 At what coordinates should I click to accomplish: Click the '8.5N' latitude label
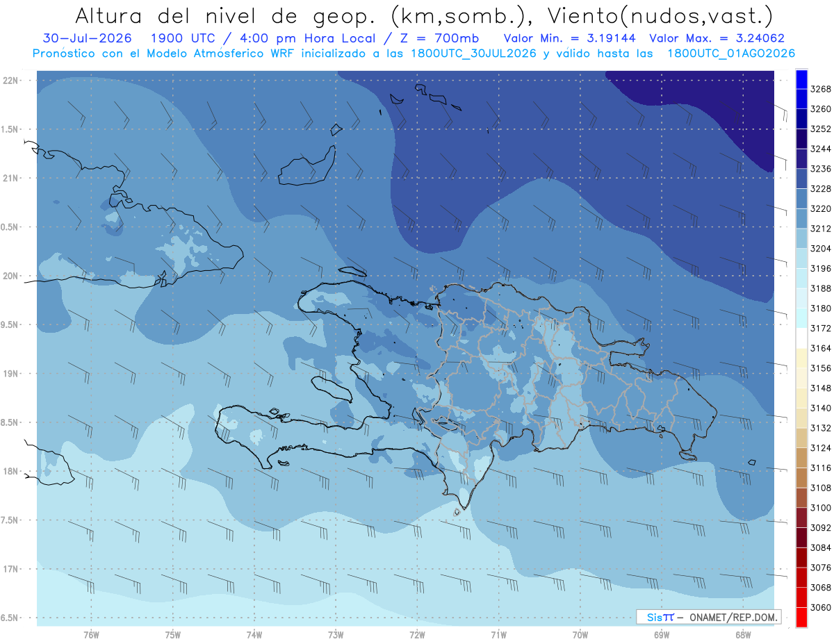(10, 422)
